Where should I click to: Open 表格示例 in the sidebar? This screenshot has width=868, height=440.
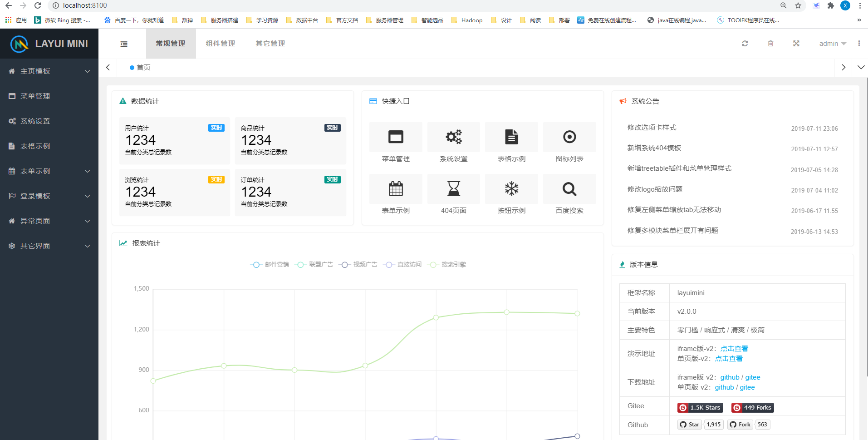coord(49,146)
